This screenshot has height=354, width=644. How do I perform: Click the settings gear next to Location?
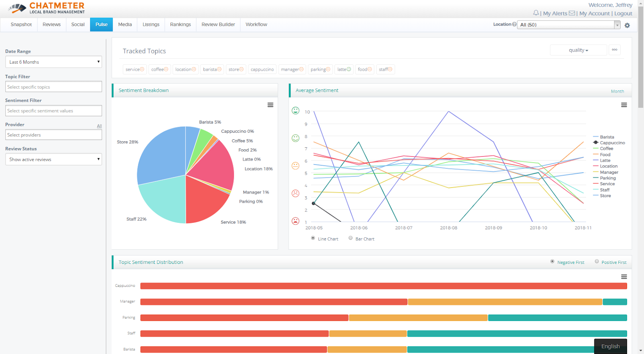click(627, 25)
